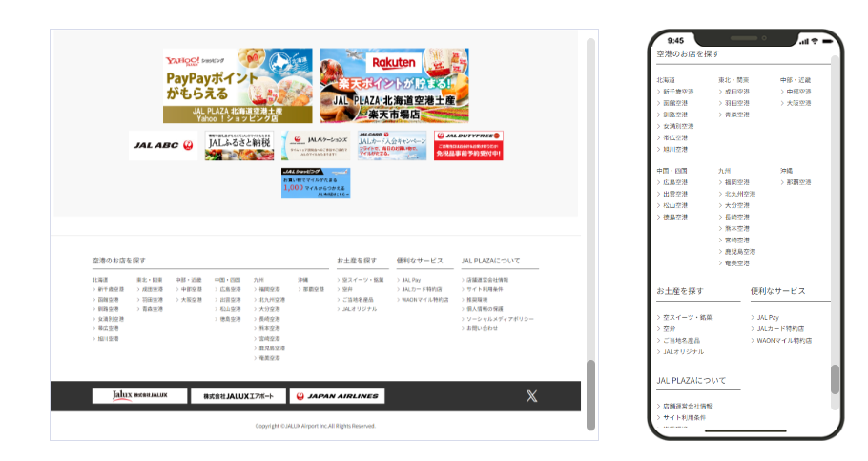Open 空弁 in the desktop footer
This screenshot has width=868, height=461.
tap(347, 289)
